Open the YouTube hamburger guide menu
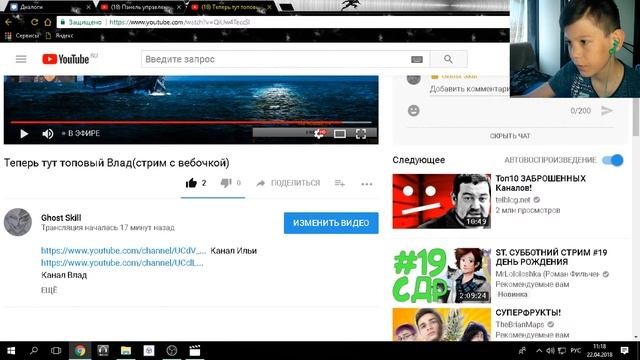Image resolution: width=640 pixels, height=360 pixels. [21, 59]
